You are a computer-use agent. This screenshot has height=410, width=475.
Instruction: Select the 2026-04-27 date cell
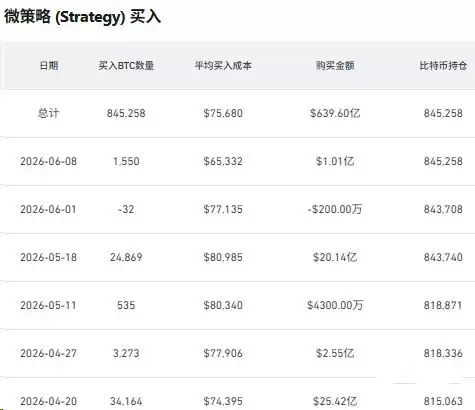point(48,353)
